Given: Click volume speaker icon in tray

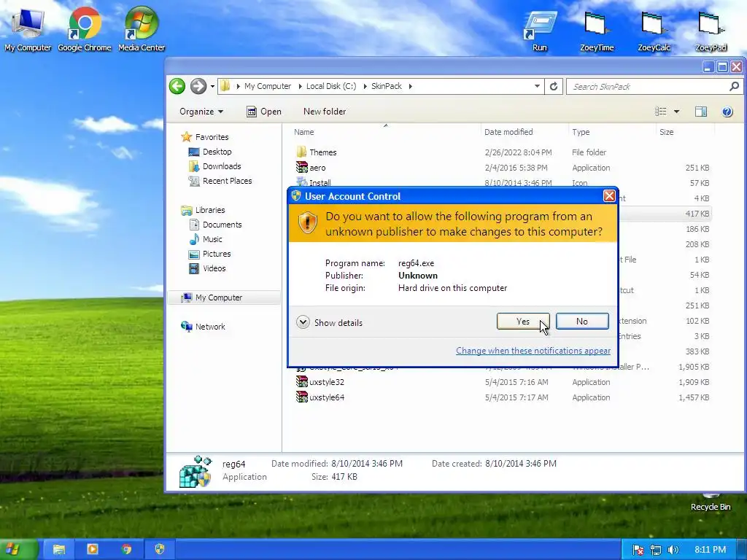Looking at the screenshot, I should click(x=673, y=550).
